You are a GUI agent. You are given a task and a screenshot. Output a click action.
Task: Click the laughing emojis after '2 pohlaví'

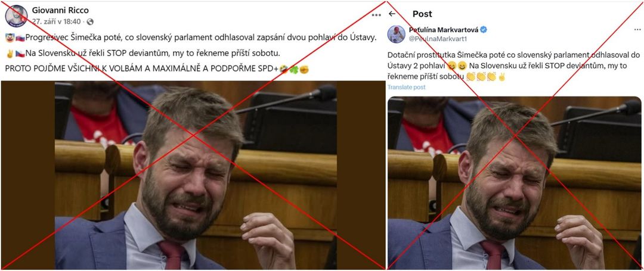point(459,66)
